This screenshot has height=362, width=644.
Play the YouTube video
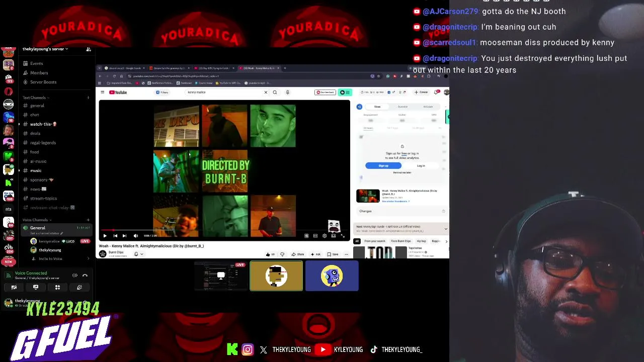[x=105, y=235]
